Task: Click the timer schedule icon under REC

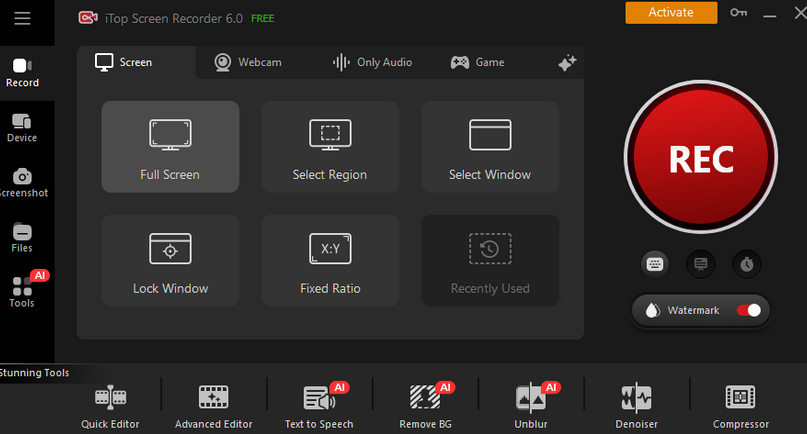Action: click(x=747, y=264)
